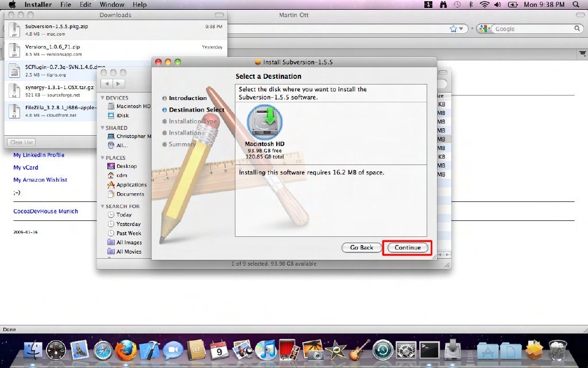This screenshot has height=368, width=588.
Task: Click the Wi-Fi status icon
Action: click(x=485, y=5)
